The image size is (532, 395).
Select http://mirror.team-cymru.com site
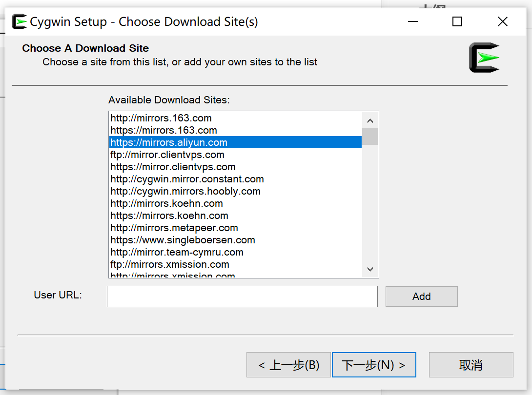tap(235, 252)
